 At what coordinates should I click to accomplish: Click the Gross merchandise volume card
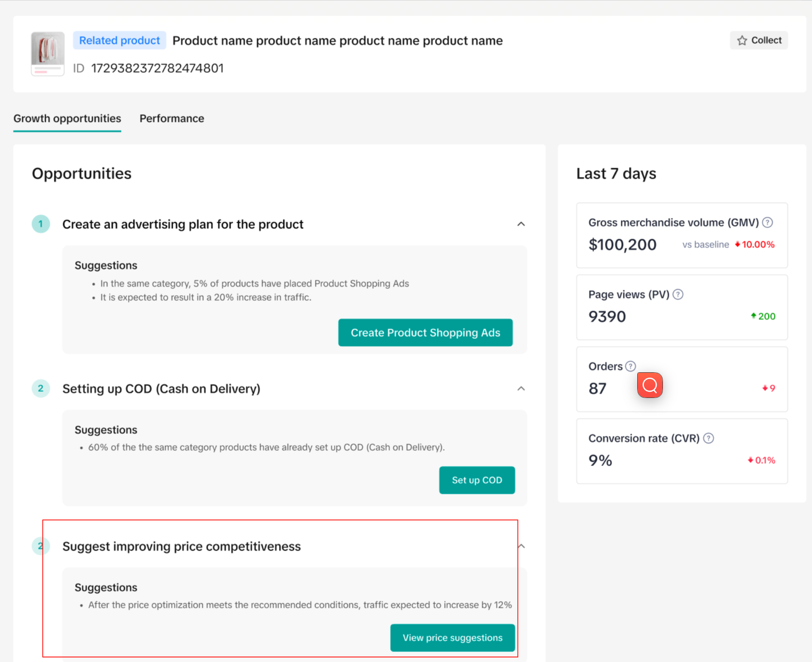(x=681, y=236)
